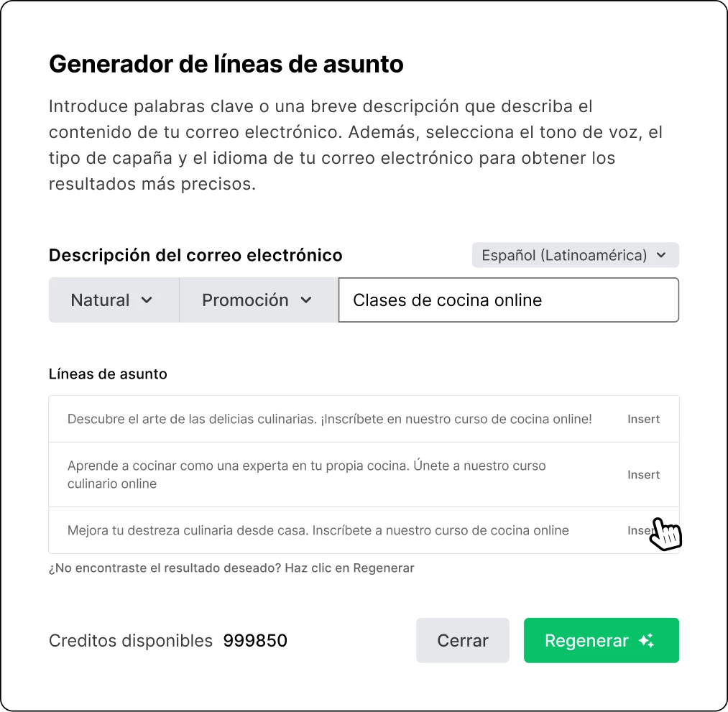Click the 'Descripción del correo electrónico' label
The width and height of the screenshot is (728, 712).
[x=195, y=255]
